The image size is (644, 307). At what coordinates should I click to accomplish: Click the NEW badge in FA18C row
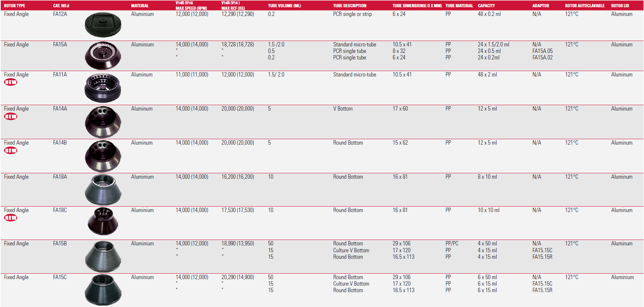pos(11,218)
